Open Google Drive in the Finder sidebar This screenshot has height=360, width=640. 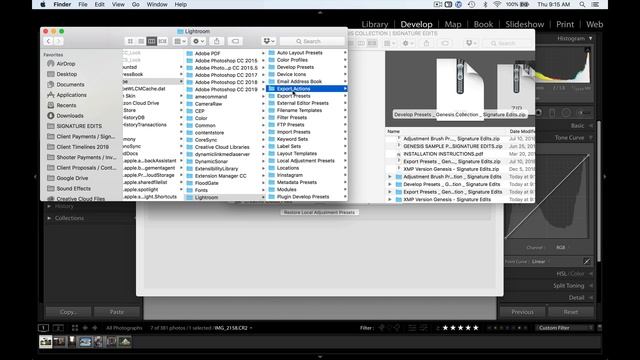click(x=72, y=178)
